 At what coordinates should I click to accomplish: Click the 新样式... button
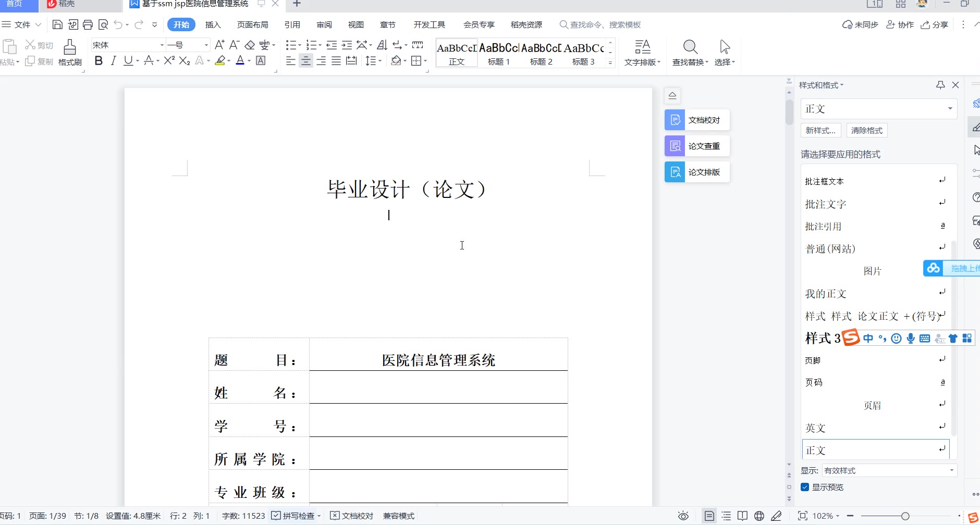point(820,130)
